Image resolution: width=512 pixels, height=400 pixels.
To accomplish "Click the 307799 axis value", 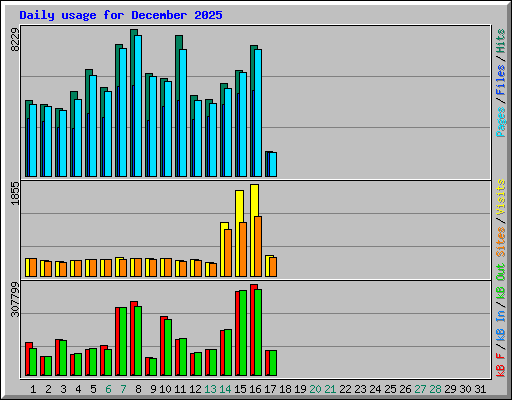I will (15, 299).
